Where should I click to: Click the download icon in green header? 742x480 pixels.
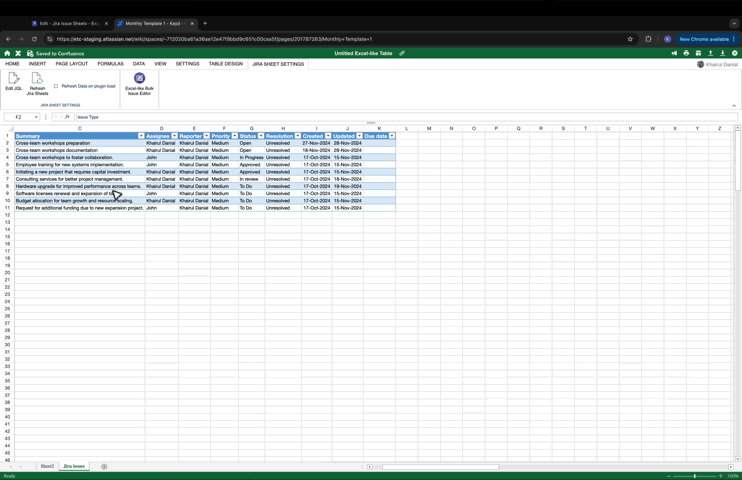[722, 53]
